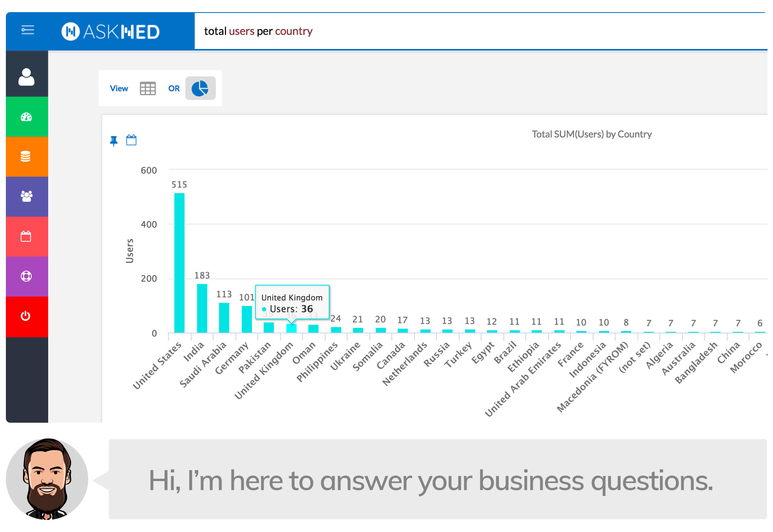Switch to table grid view
Viewport: 773px width, 532px height.
[148, 89]
